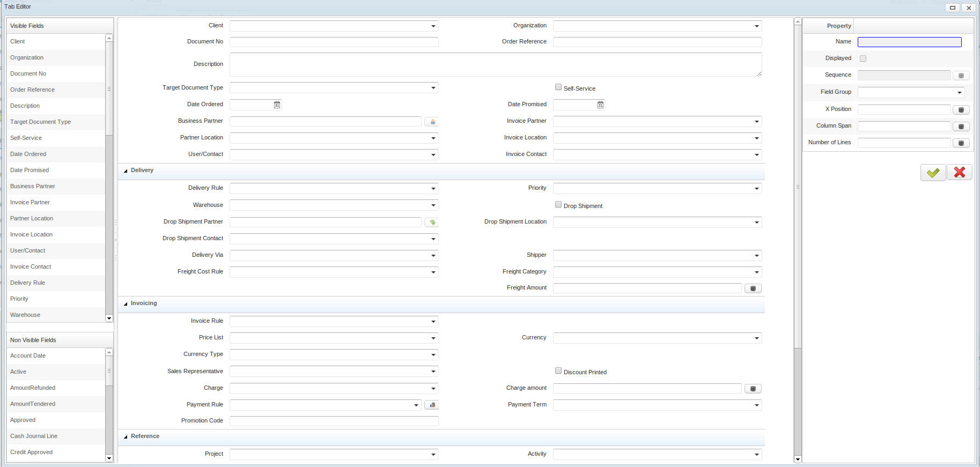Open the Date Promised calendar picker
This screenshot has width=980, height=467.
(600, 105)
